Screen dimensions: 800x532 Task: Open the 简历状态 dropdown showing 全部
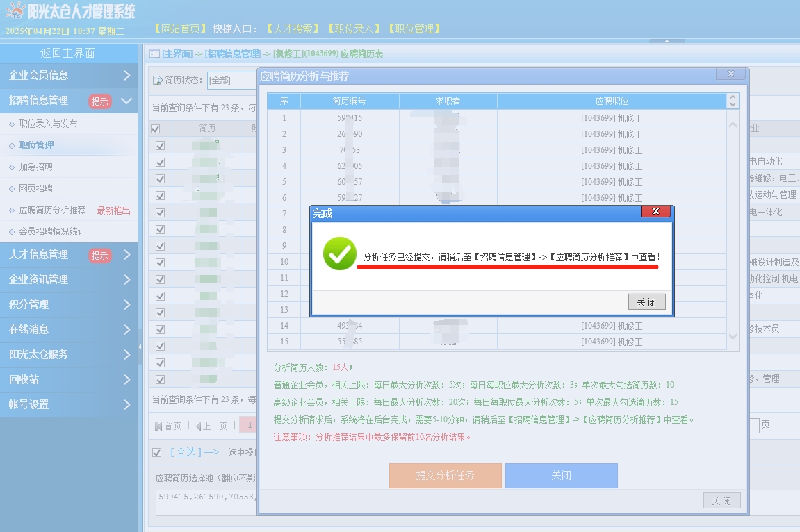click(229, 81)
